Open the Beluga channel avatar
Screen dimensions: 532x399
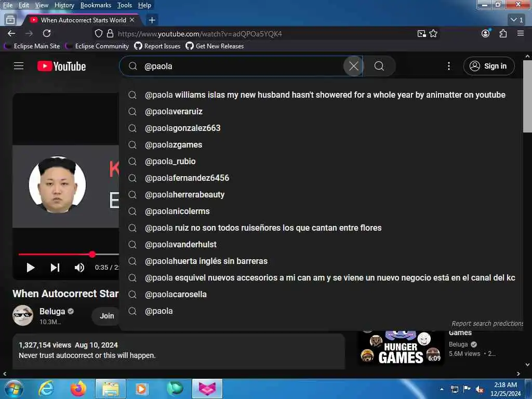click(23, 315)
